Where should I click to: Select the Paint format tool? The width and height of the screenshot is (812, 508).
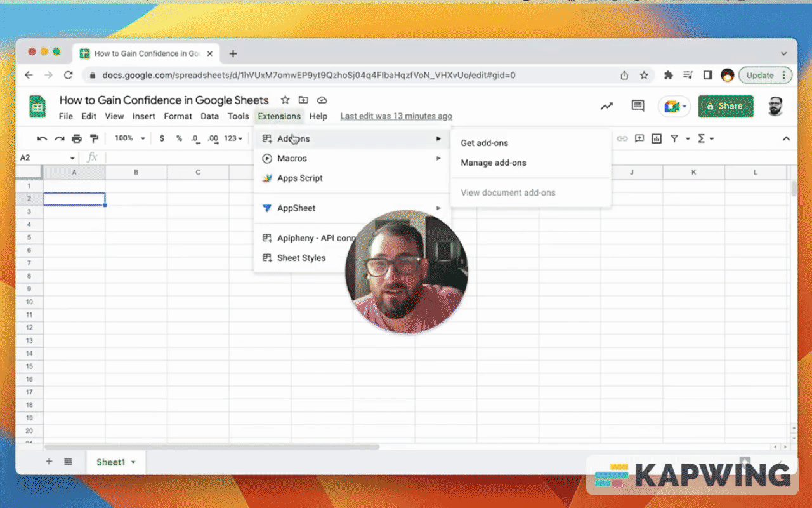[94, 138]
